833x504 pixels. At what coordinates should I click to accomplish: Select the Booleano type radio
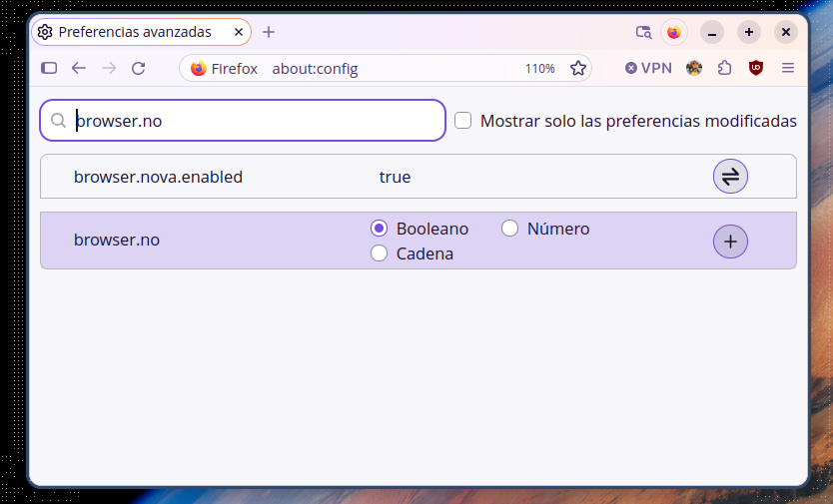[379, 229]
